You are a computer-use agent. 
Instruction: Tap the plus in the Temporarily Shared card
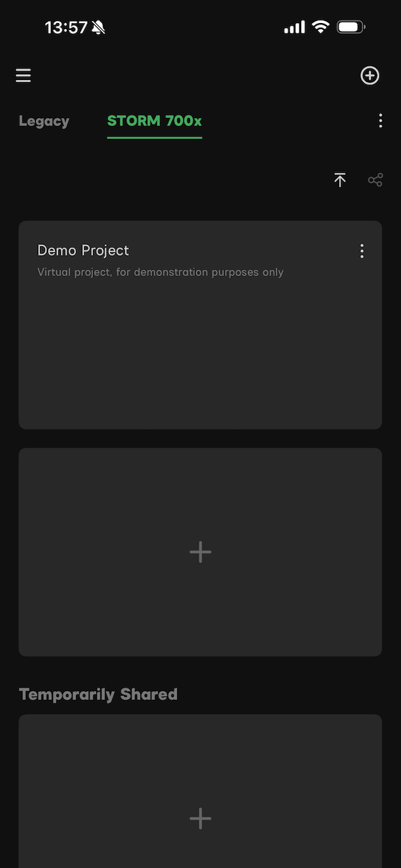[x=200, y=818]
